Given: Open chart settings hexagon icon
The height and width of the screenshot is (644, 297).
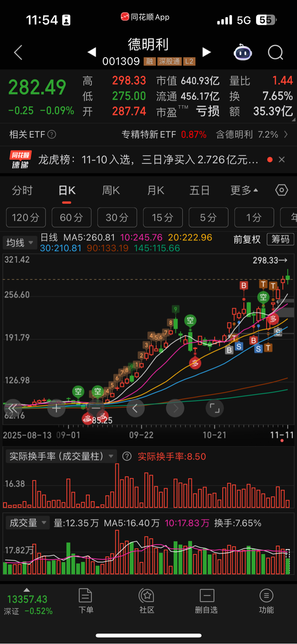Looking at the screenshot, I should point(282,190).
